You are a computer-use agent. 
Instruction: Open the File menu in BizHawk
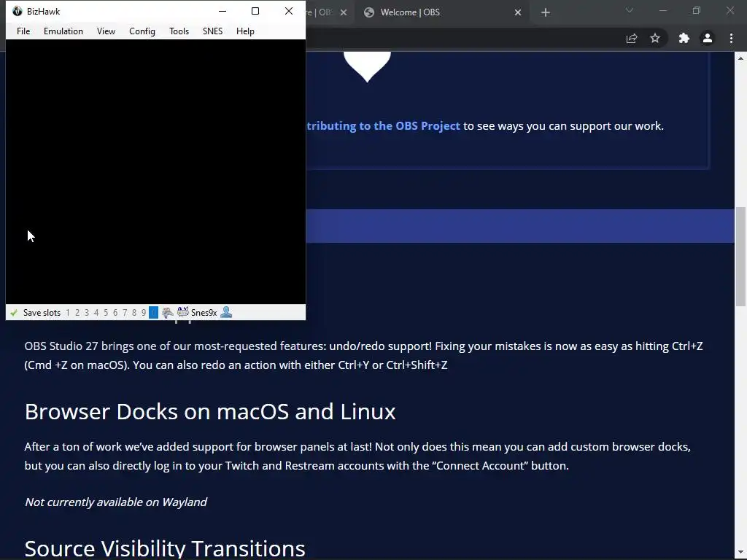pyautogui.click(x=23, y=31)
